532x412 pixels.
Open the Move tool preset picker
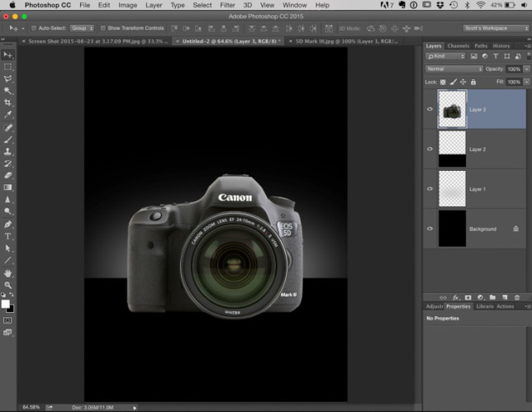pos(23,28)
